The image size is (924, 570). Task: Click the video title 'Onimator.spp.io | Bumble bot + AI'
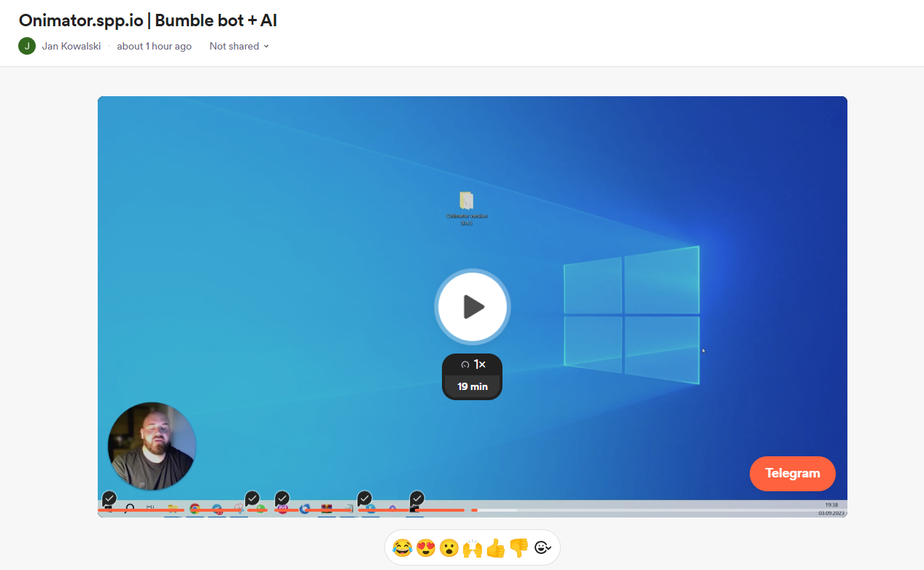148,20
